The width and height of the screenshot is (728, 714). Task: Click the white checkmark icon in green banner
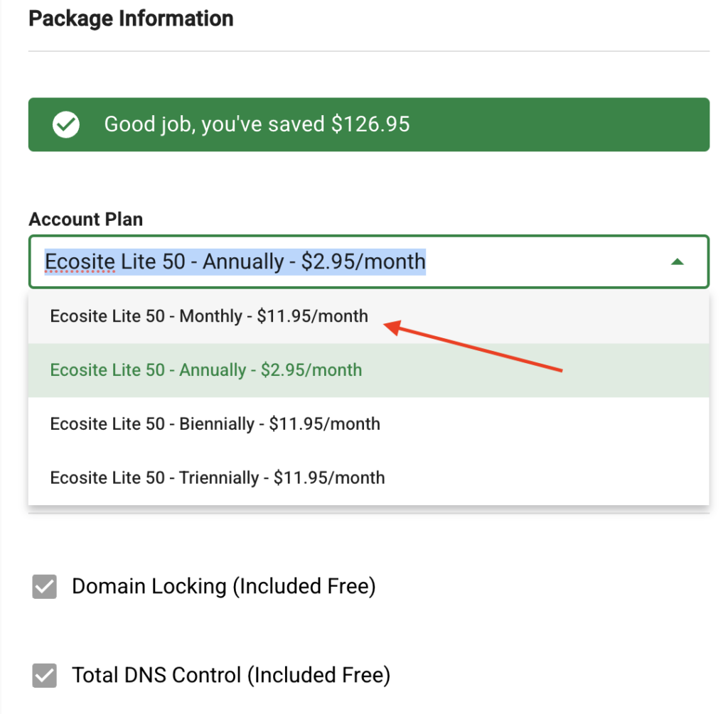(66, 125)
